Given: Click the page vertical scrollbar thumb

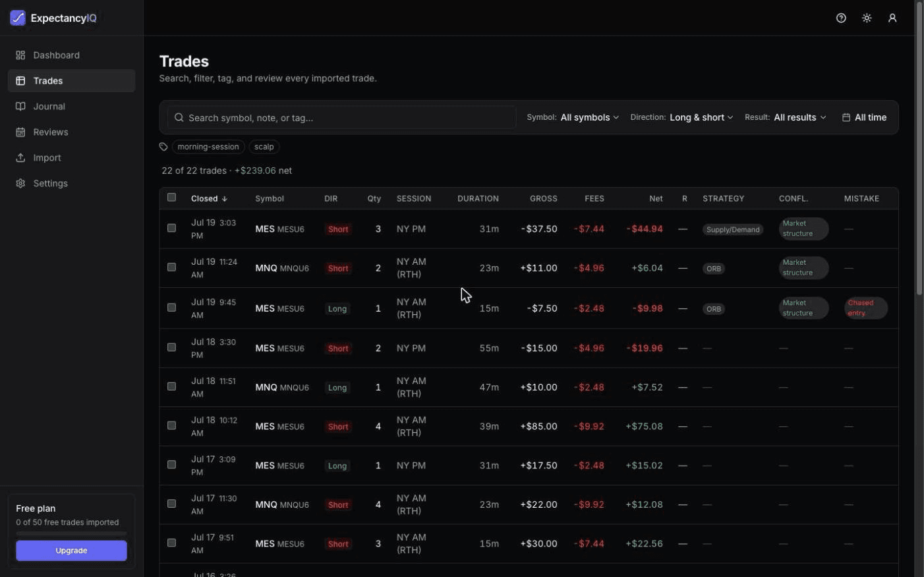Looking at the screenshot, I should (919, 148).
